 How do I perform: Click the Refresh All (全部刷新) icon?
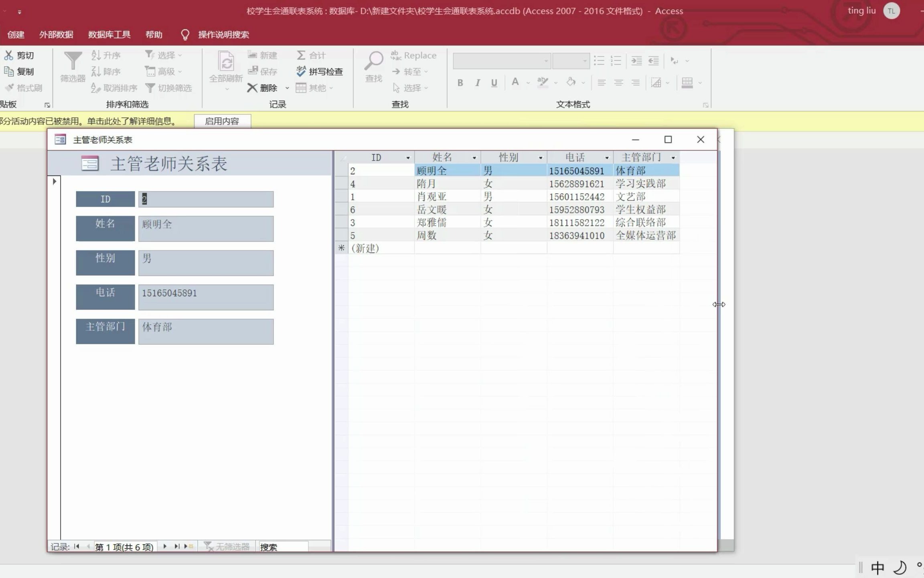226,61
